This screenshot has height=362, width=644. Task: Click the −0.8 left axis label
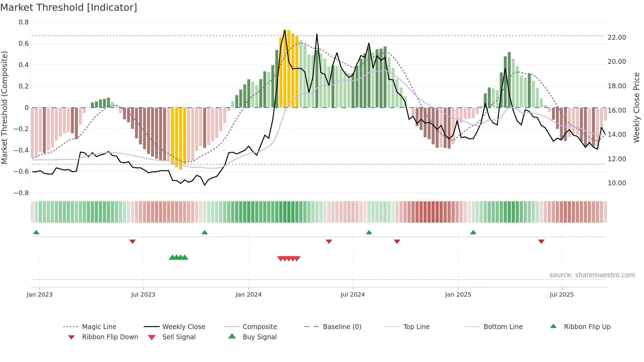pyautogui.click(x=21, y=193)
